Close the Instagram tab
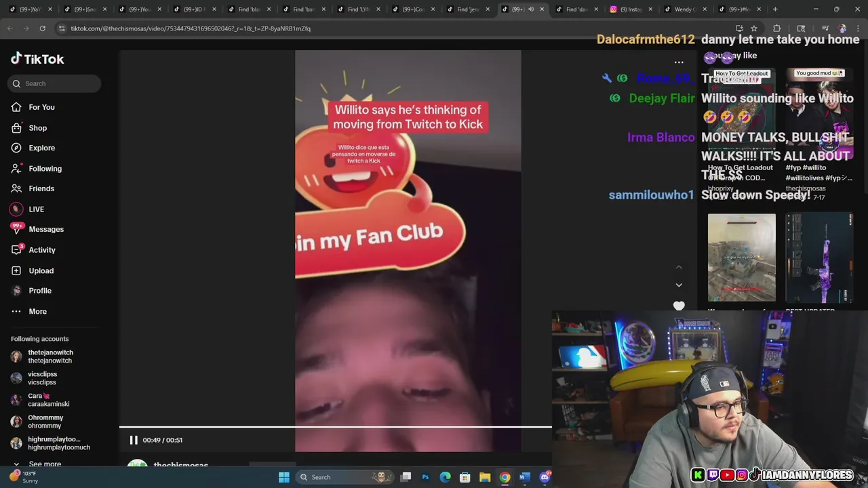The height and width of the screenshot is (488, 868). point(650,9)
